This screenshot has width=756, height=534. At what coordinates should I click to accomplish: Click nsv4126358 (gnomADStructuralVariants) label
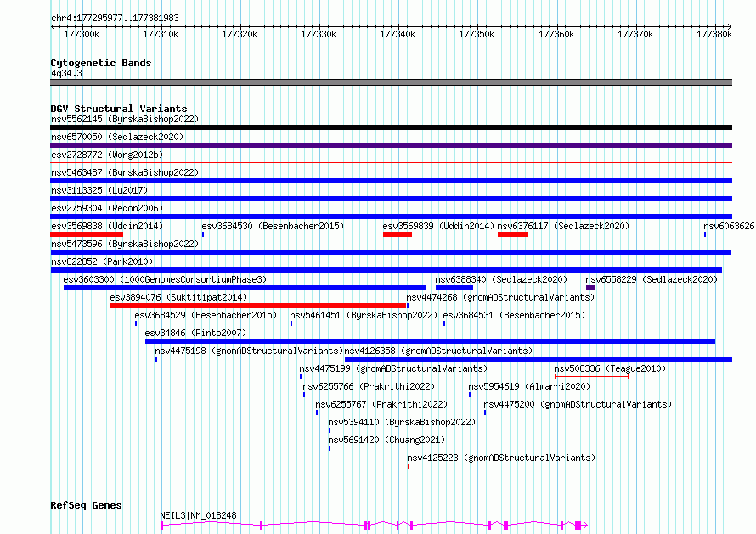pyautogui.click(x=438, y=351)
